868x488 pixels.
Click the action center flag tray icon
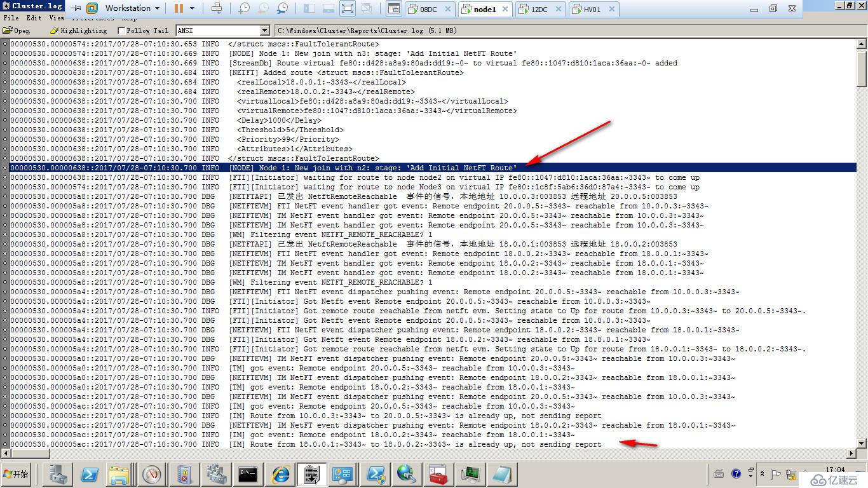pos(776,474)
